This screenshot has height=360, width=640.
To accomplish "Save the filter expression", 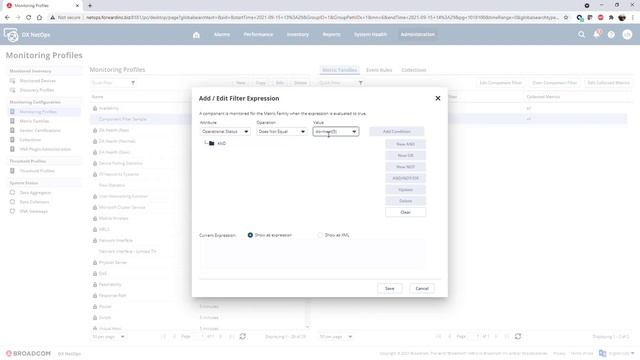I will tap(390, 289).
